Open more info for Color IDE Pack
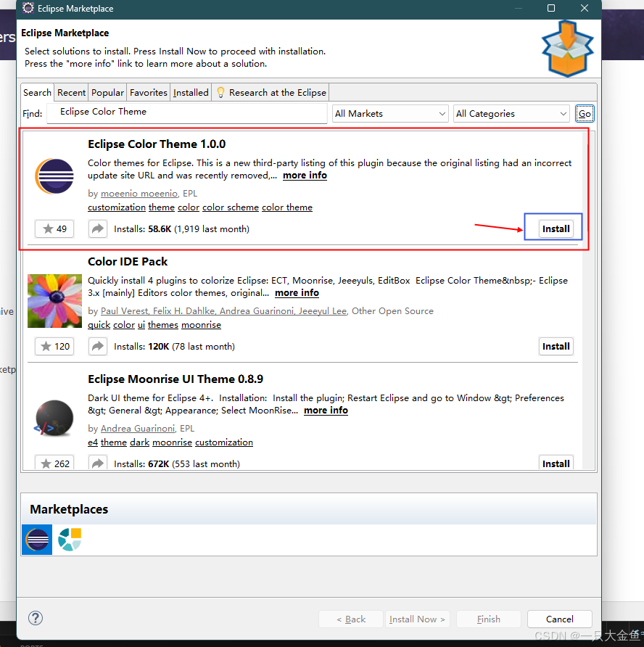Screen dimensions: 644x647 pos(297,293)
